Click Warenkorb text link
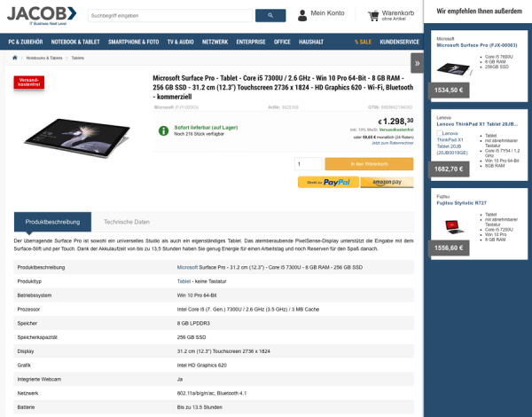Image resolution: width=532 pixels, height=417 pixels. (x=398, y=13)
